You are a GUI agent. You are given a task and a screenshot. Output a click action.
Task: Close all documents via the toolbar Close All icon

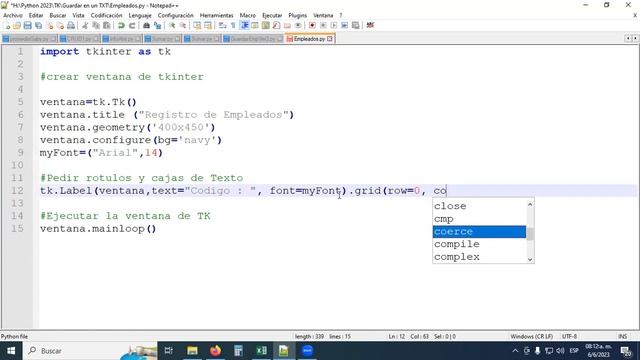pyautogui.click(x=60, y=25)
